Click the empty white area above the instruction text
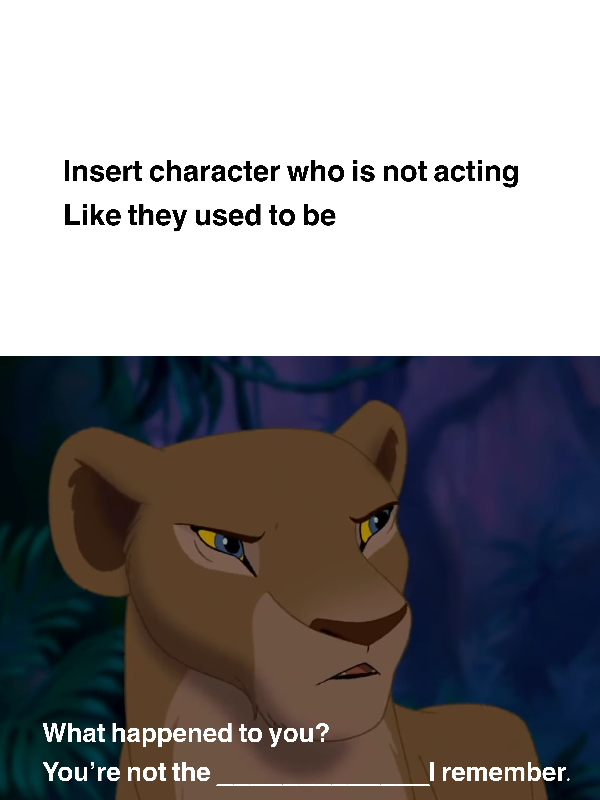Image resolution: width=600 pixels, height=800 pixels. 300,77
